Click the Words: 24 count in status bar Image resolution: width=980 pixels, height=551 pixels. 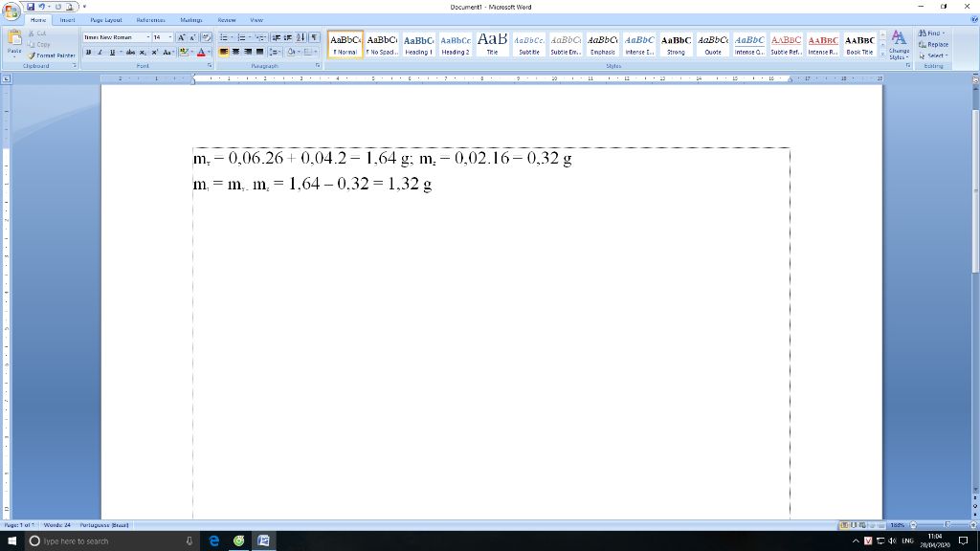[56, 525]
